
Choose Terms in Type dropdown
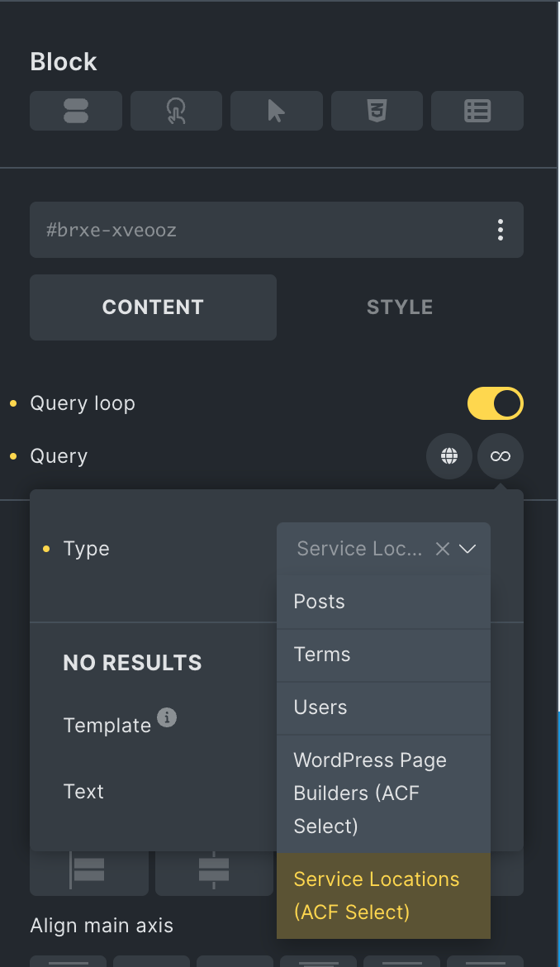[x=384, y=655]
